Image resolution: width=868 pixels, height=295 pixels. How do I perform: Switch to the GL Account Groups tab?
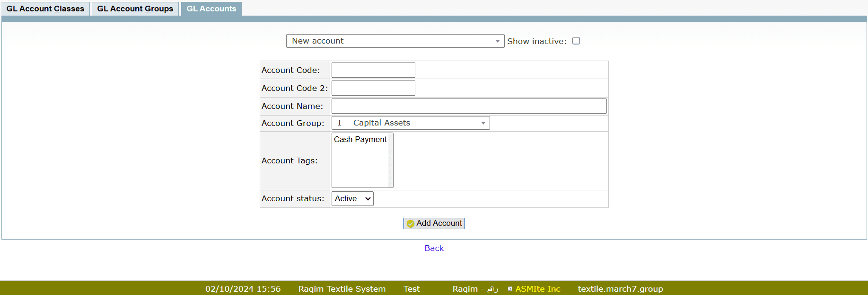135,9
